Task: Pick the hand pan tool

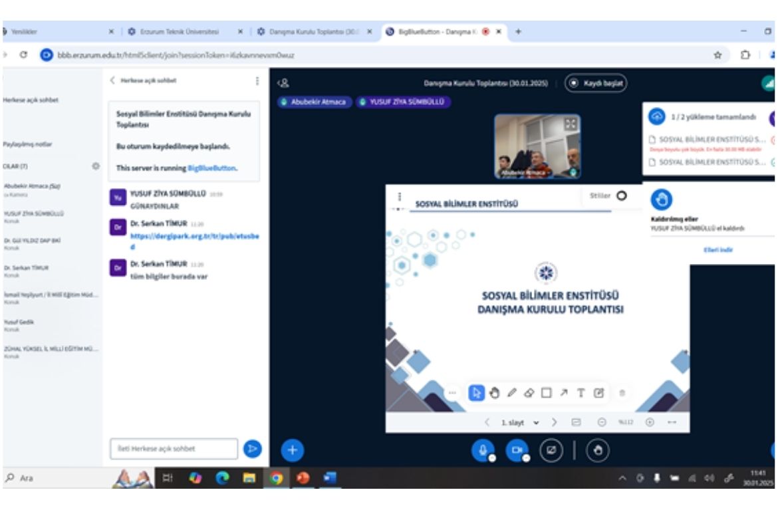Action: [x=494, y=393]
